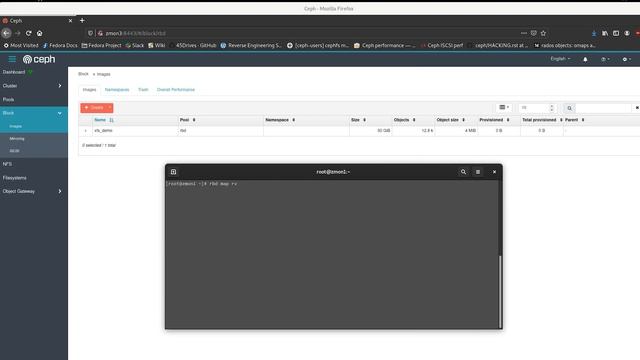This screenshot has height=360, width=640.
Task: Open the Wiki bookmark
Action: (x=156, y=46)
